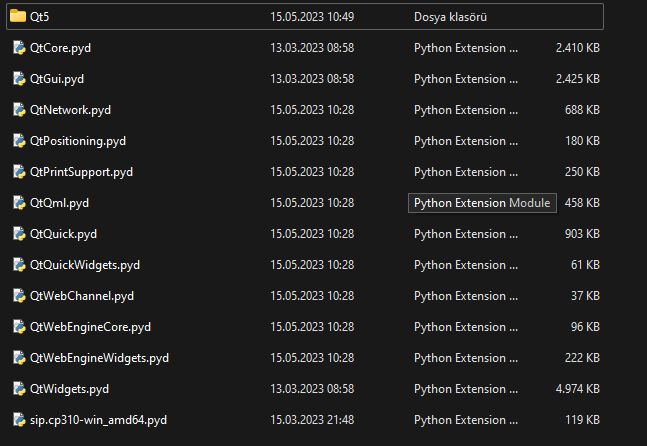Click the 903 KB size value
The image size is (647, 446).
(582, 234)
